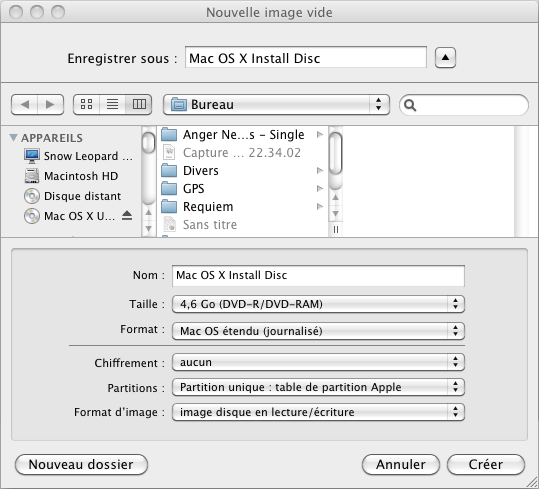Click the Macintosh HD drive icon
Screen dimensions: 539x489
click(32, 176)
